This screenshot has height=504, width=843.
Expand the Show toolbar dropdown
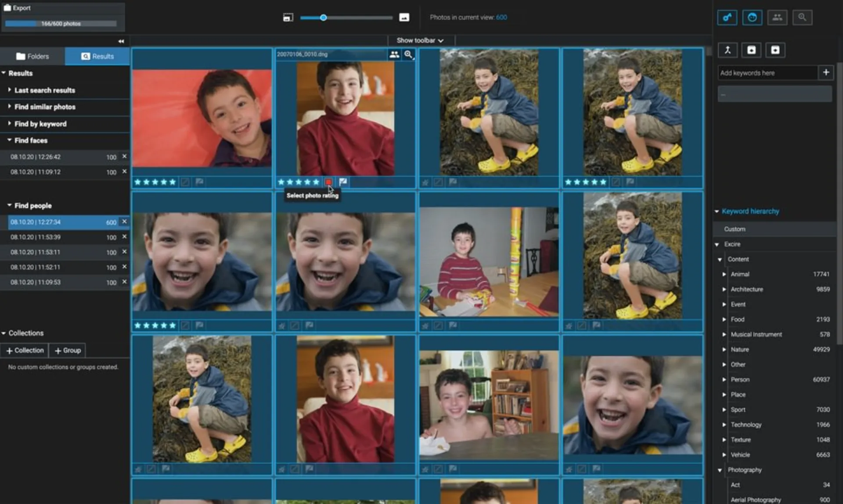pyautogui.click(x=420, y=40)
